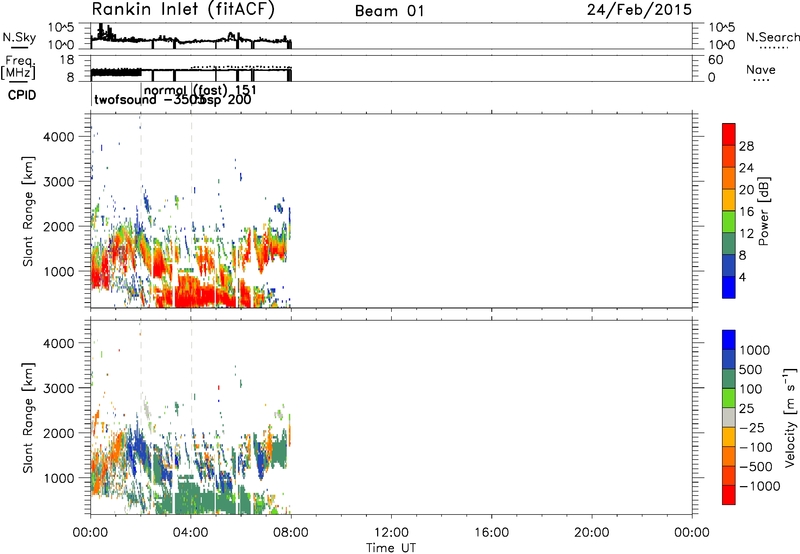The height and width of the screenshot is (554, 800).
Task: Click the '4000' tick on Power panel
Action: point(58,137)
